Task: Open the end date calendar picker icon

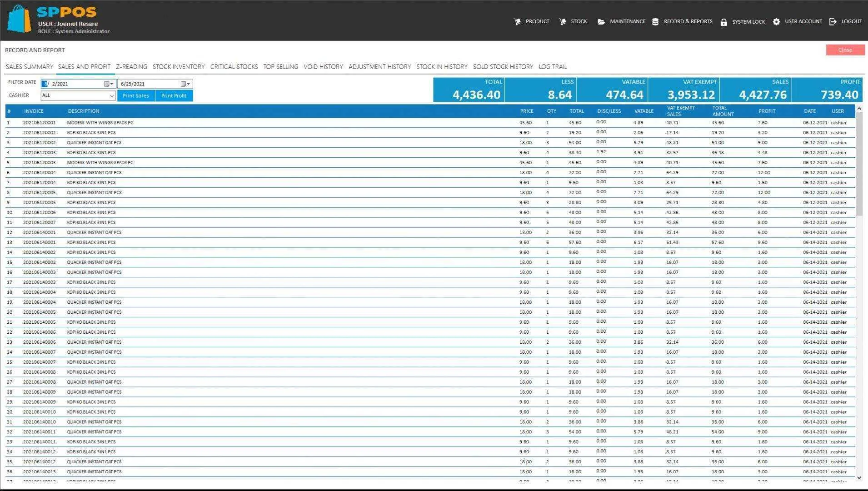Action: (183, 84)
